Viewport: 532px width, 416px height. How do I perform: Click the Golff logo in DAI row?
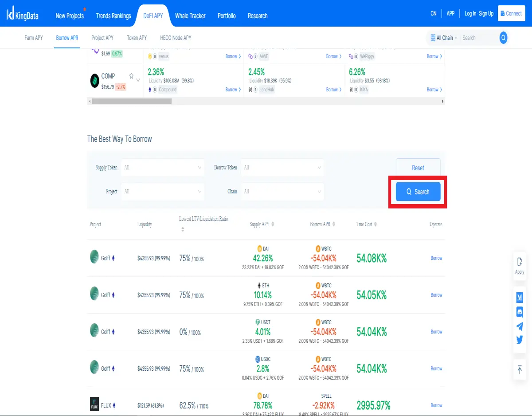pyautogui.click(x=94, y=257)
